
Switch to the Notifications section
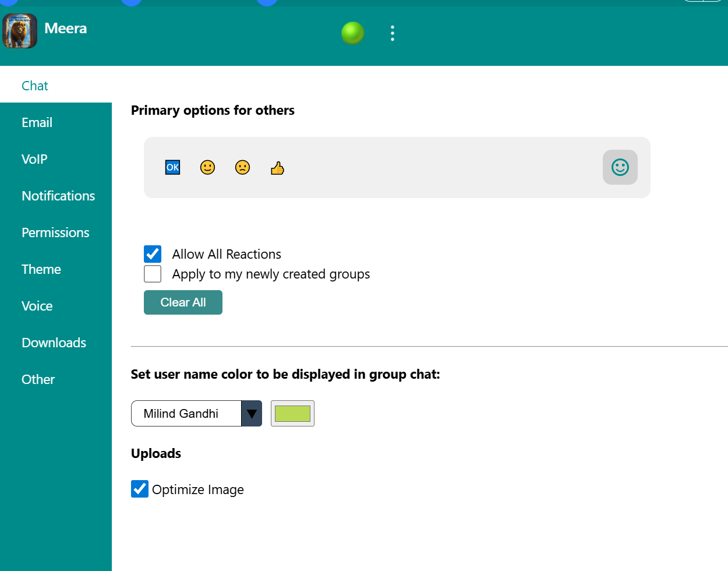click(58, 196)
